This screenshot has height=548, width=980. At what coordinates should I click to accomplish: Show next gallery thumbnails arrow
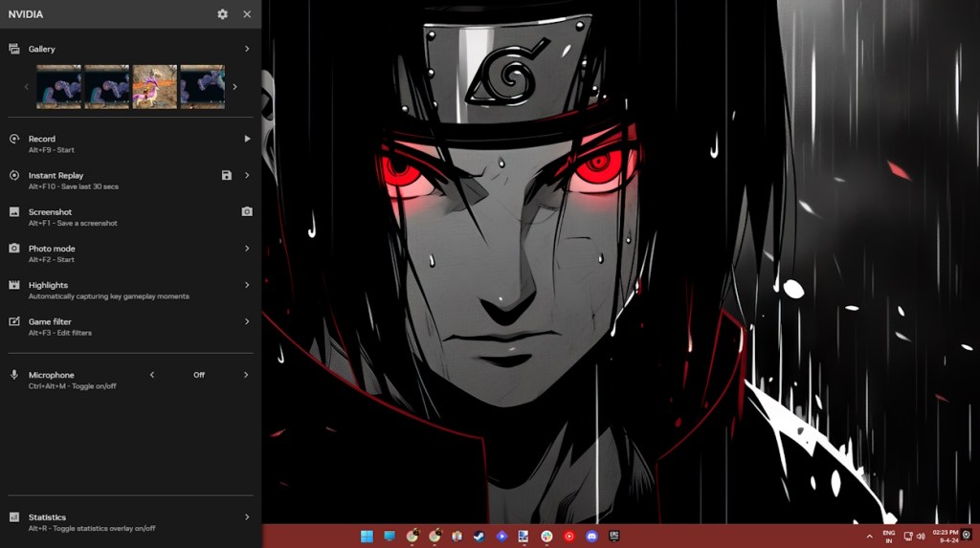coord(235,87)
